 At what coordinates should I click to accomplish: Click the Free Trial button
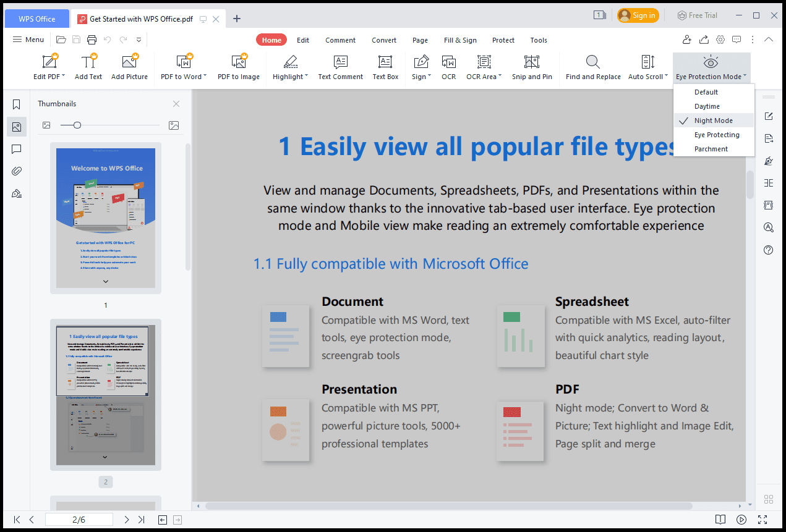[x=697, y=15]
